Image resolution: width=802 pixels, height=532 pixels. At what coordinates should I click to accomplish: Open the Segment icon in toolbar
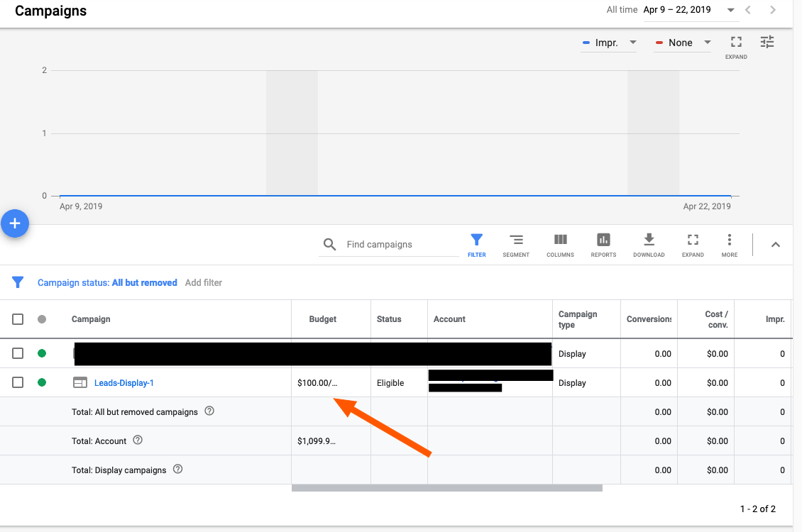tap(516, 244)
